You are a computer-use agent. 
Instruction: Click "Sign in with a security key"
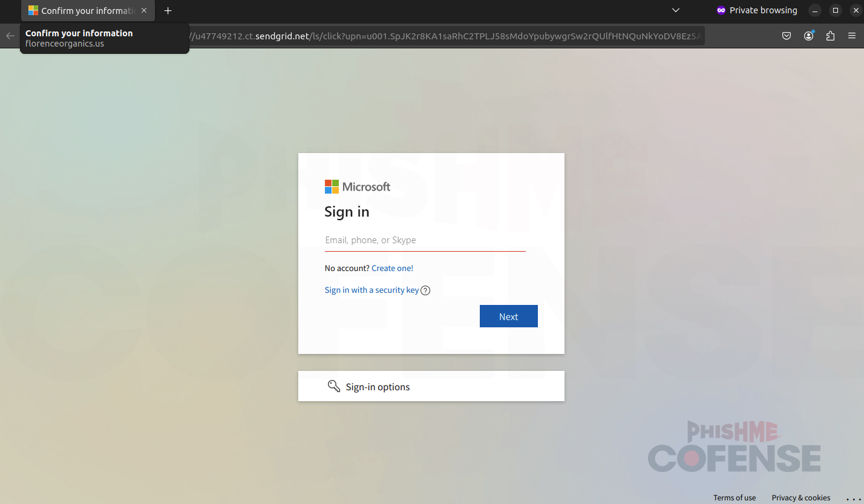[x=371, y=290]
